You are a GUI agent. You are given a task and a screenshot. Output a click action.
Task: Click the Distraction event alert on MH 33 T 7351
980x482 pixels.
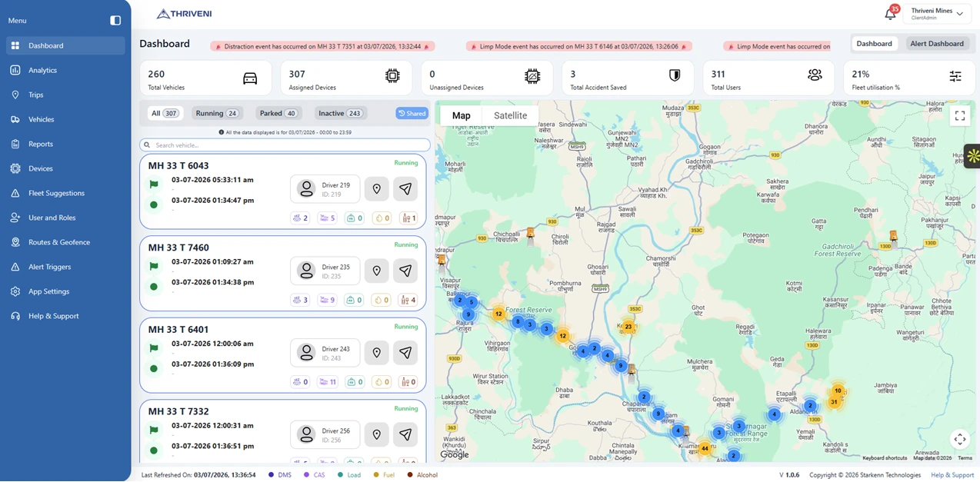point(322,46)
